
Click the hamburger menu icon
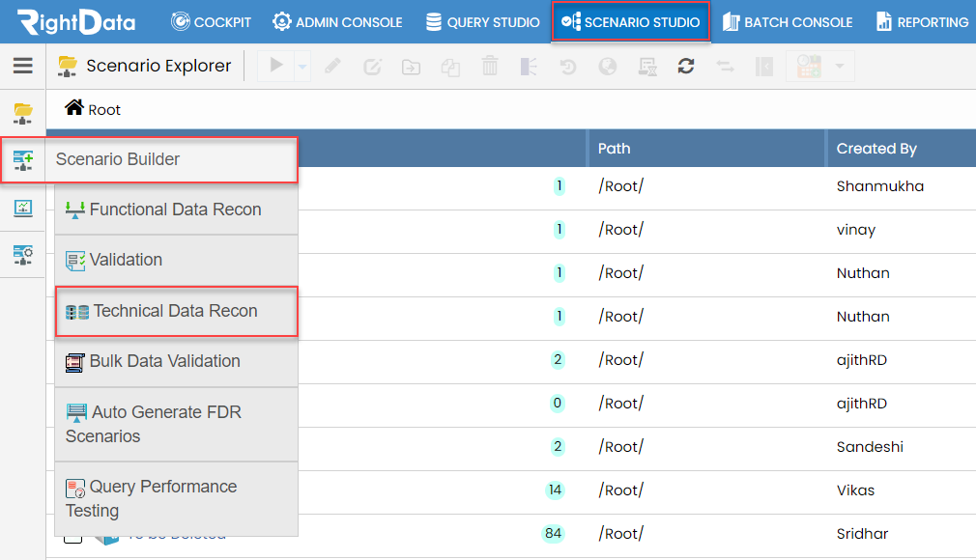tap(22, 66)
